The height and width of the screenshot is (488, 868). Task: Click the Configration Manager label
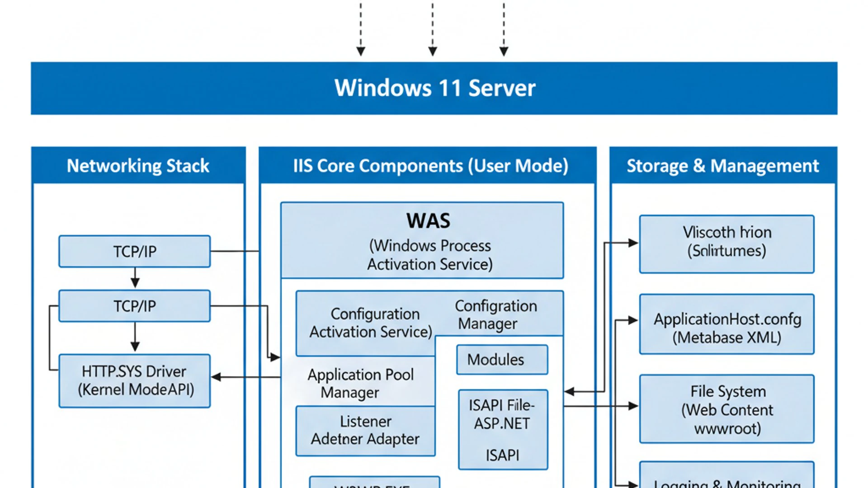(496, 314)
